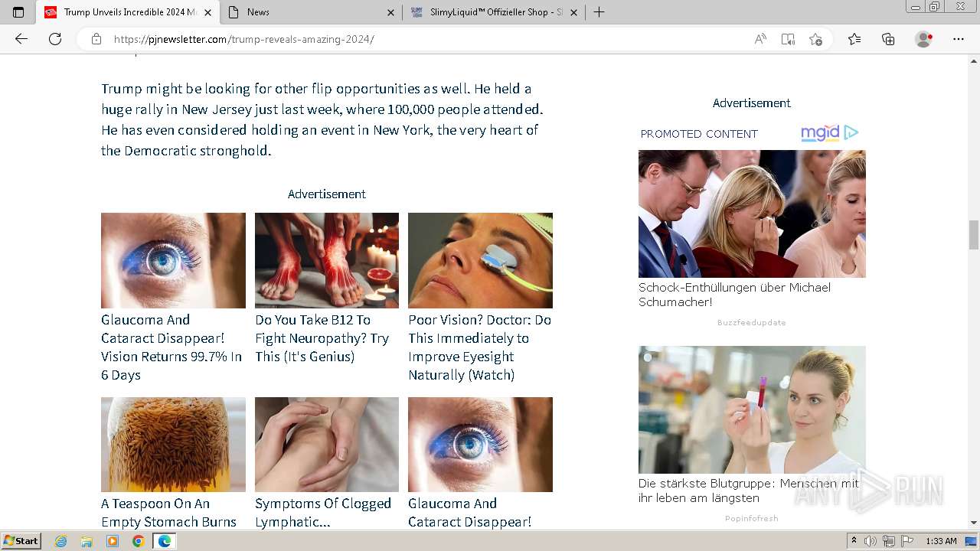This screenshot has height=551, width=980.
Task: Click the eye patch woman thumbnail
Action: 480,260
